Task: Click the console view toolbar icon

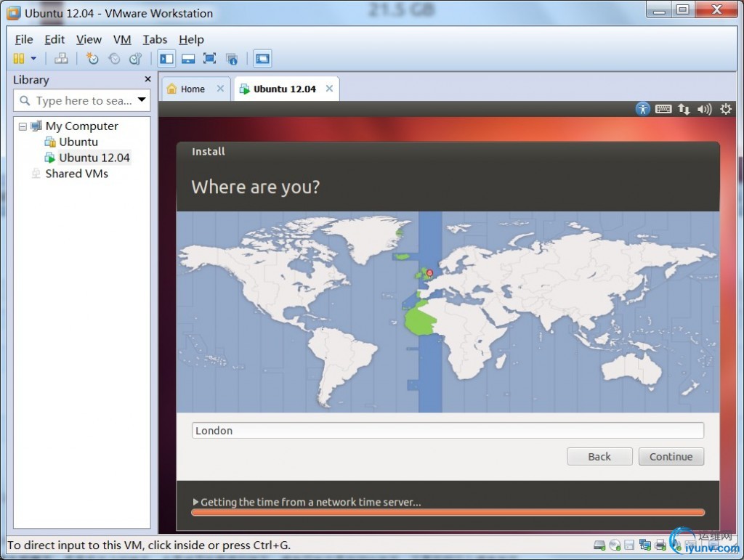Action: pyautogui.click(x=262, y=58)
